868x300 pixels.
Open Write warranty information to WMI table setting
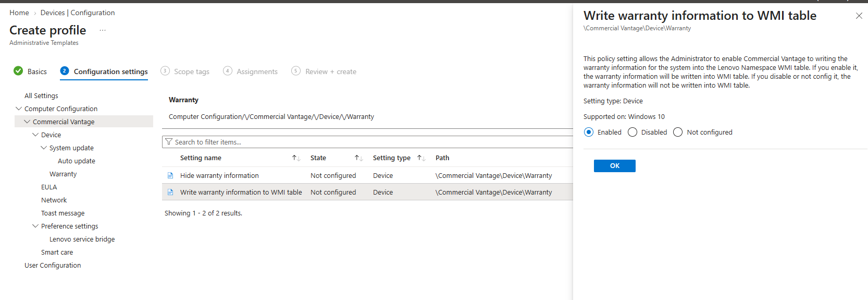[241, 193]
